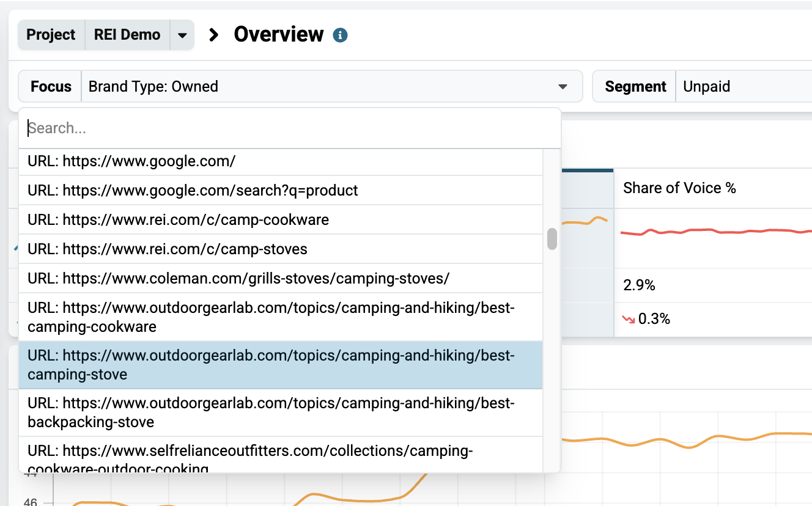This screenshot has width=812, height=506.
Task: Click the 2.9% Share of Voice value
Action: click(x=639, y=285)
